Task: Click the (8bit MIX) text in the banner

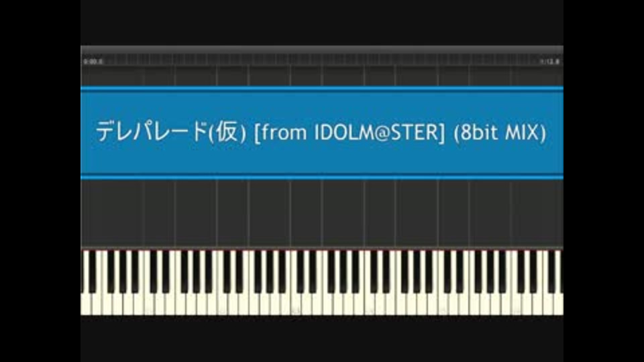Action: pos(500,132)
